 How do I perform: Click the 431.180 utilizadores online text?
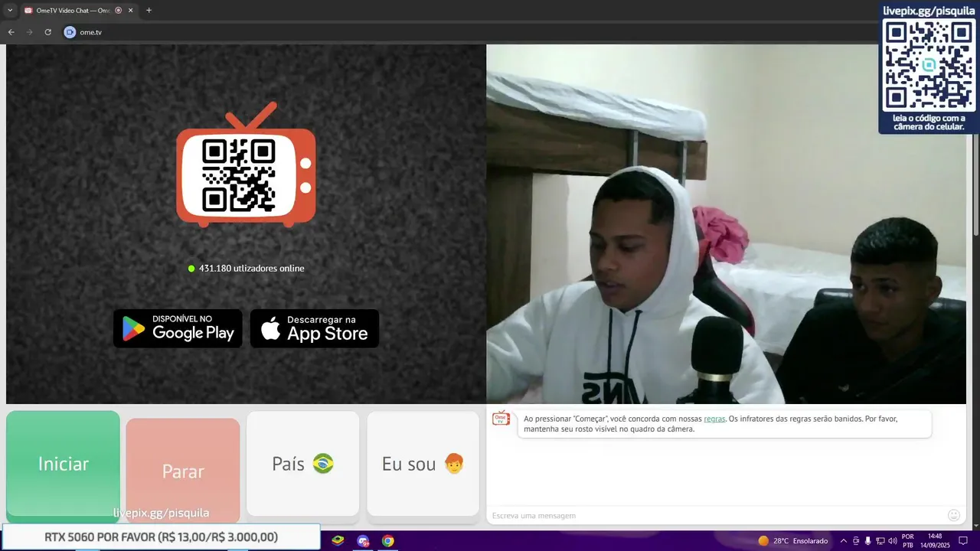(x=251, y=269)
